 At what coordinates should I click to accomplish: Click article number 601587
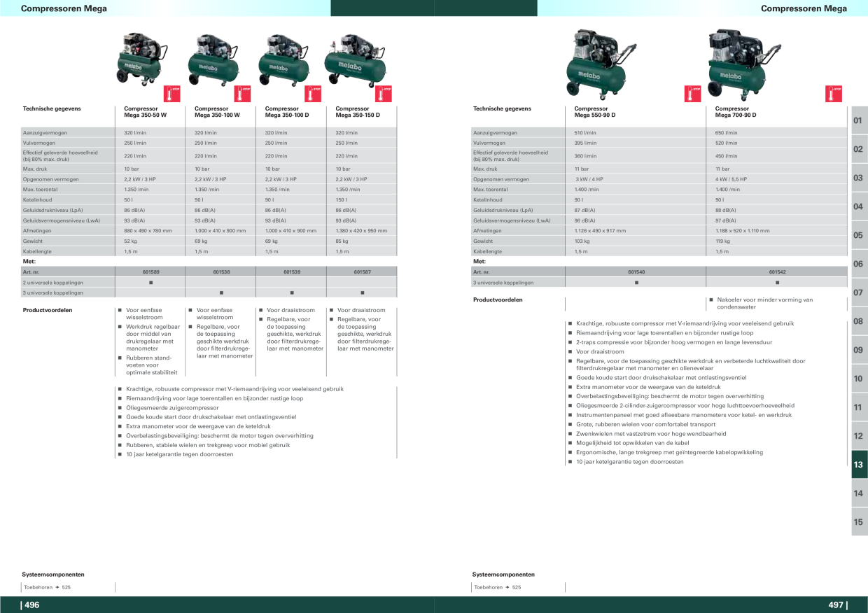tap(362, 272)
